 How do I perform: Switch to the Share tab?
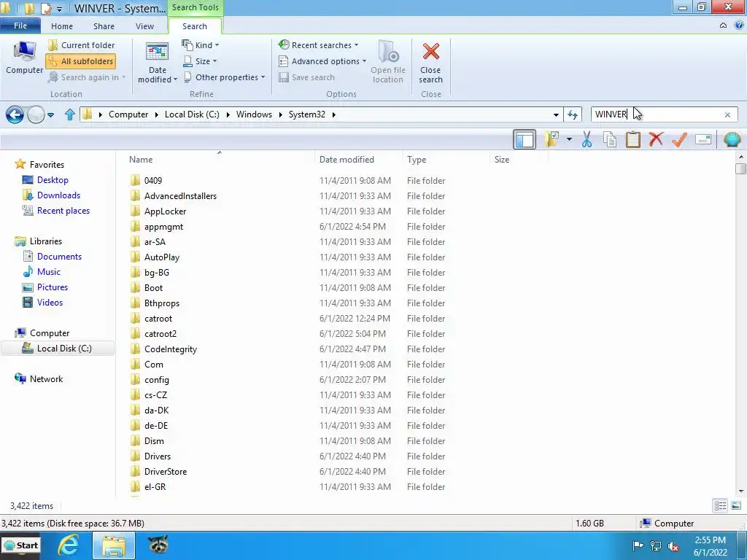104,26
